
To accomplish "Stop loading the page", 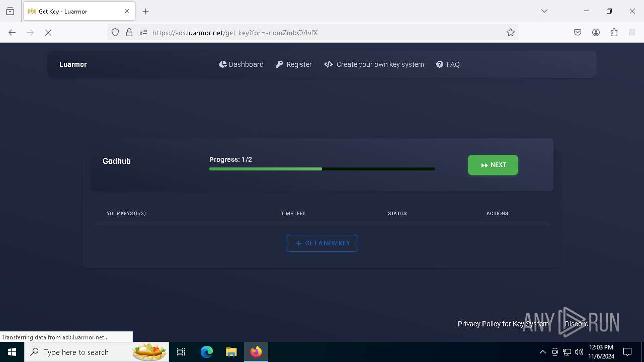I will (x=48, y=33).
